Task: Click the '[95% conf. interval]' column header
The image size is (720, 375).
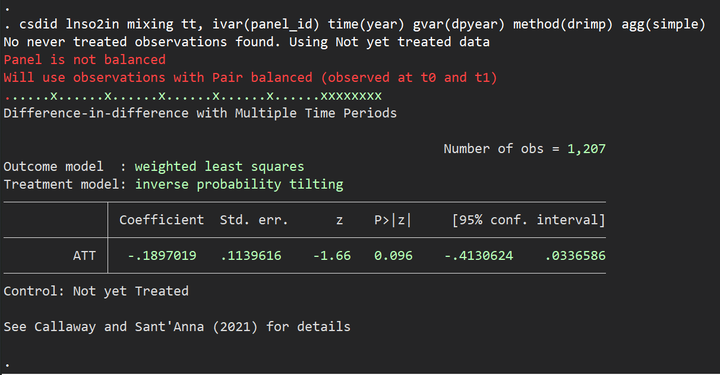Action: pos(529,220)
